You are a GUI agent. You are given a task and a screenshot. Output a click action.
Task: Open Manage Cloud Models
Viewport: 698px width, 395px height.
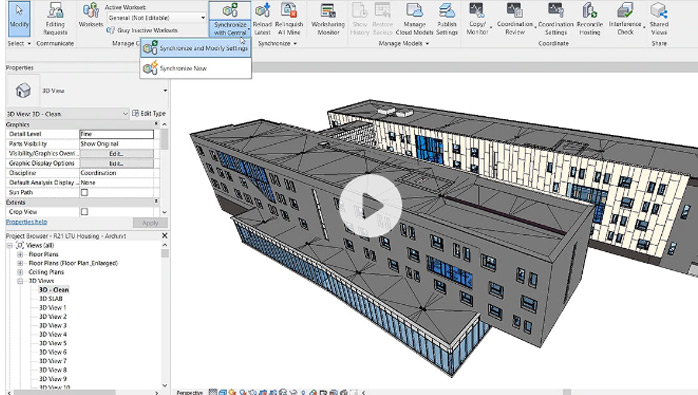click(x=414, y=19)
